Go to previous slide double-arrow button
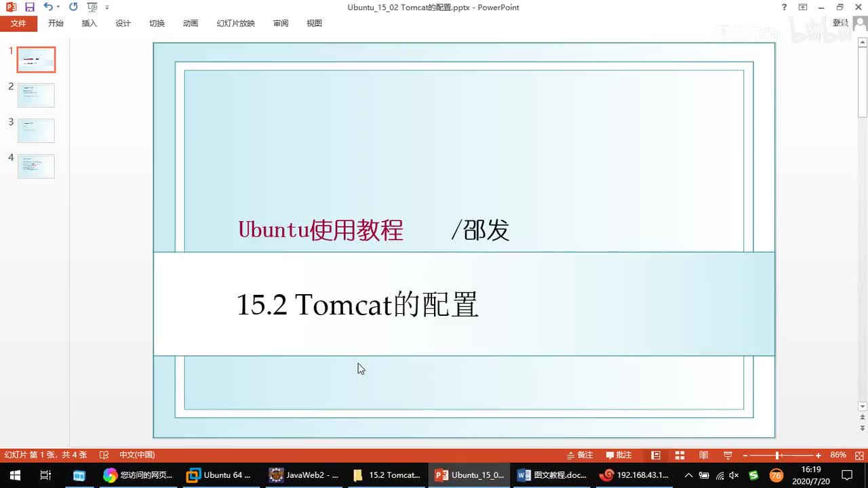 (x=863, y=419)
